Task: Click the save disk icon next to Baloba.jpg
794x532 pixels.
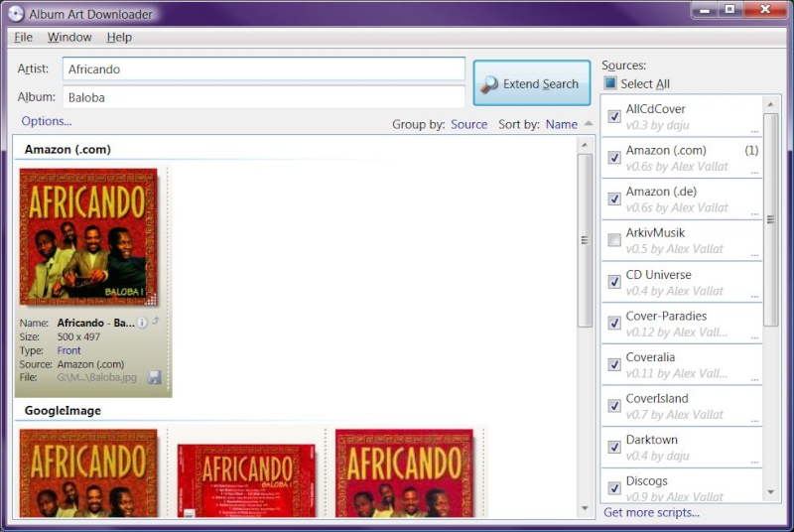Action: tap(154, 377)
